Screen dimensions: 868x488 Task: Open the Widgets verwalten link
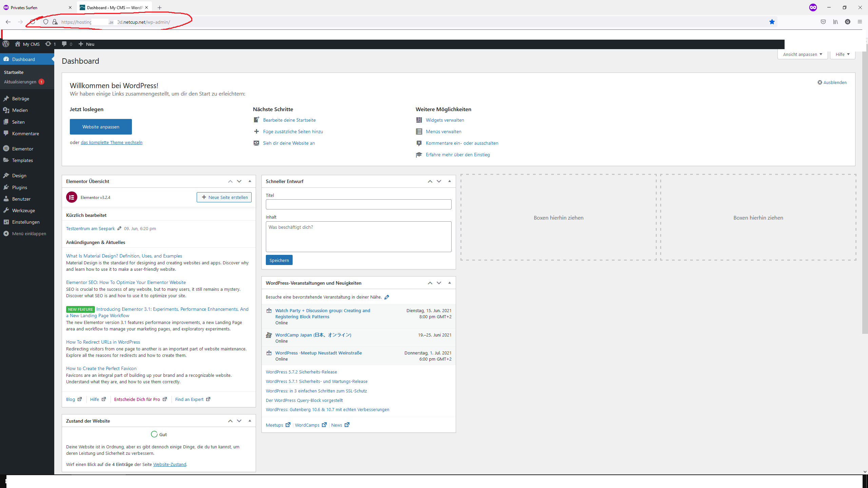[x=445, y=120]
